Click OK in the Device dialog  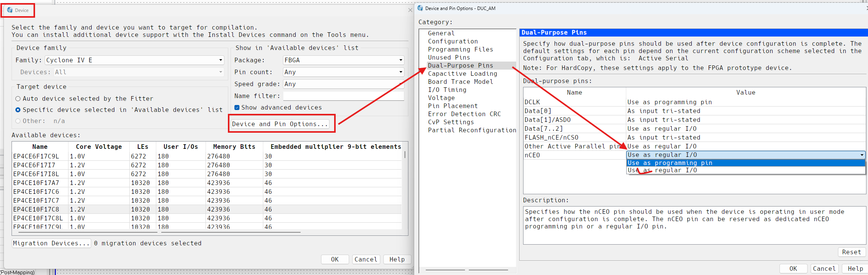click(x=335, y=260)
